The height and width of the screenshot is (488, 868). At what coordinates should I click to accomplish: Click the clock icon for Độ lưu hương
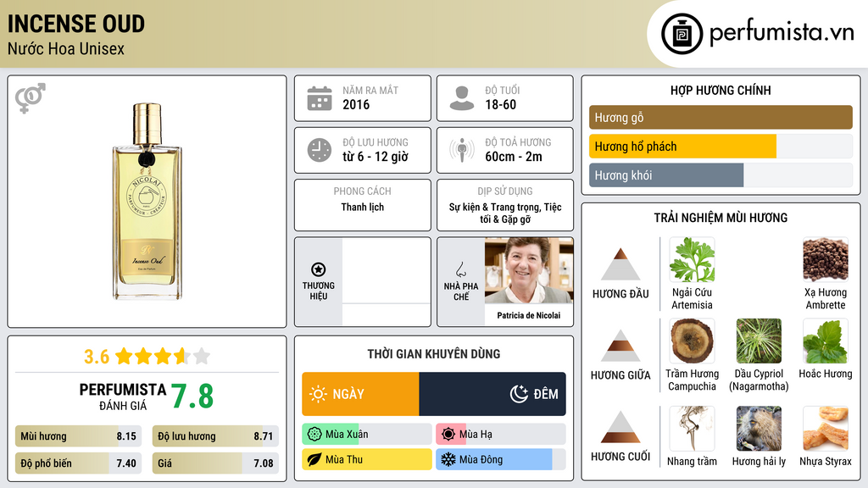click(320, 150)
